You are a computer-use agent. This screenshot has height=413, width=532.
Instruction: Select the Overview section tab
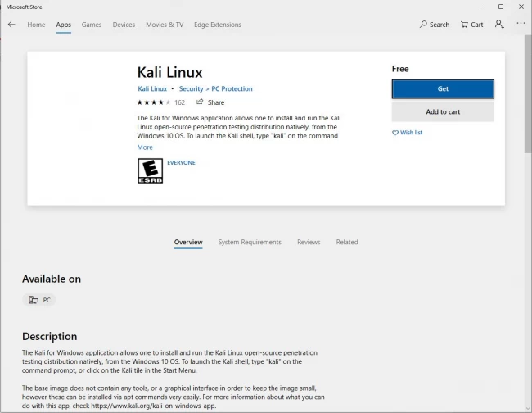(x=188, y=243)
